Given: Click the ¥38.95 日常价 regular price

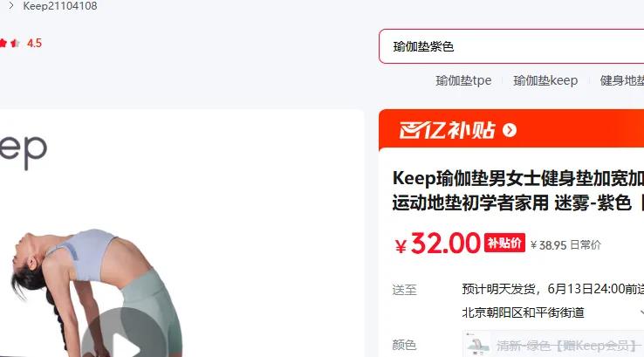Looking at the screenshot, I should 565,245.
